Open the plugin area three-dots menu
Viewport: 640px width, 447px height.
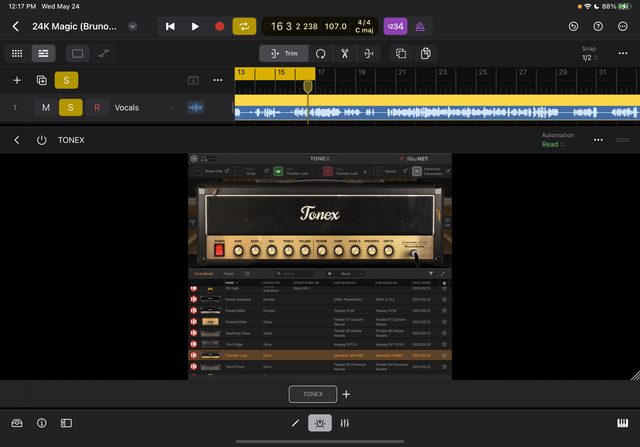point(598,140)
